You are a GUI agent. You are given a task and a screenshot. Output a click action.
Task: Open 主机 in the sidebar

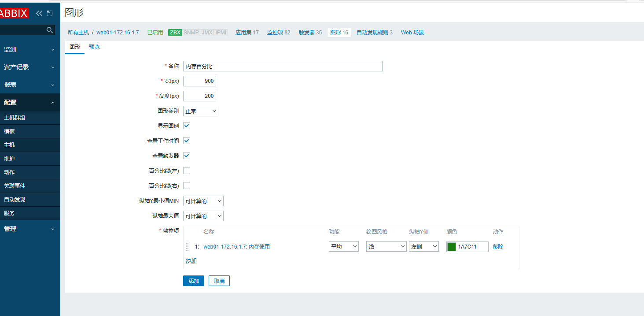point(30,145)
